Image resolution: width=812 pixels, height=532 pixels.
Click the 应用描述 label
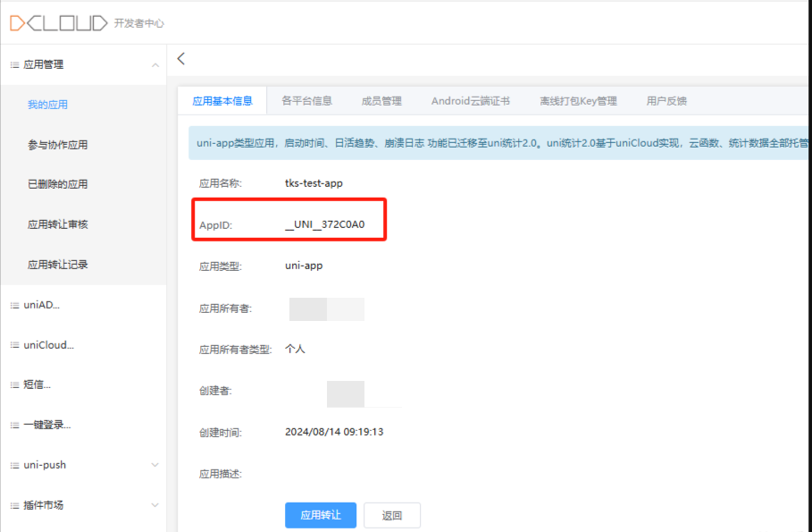221,474
